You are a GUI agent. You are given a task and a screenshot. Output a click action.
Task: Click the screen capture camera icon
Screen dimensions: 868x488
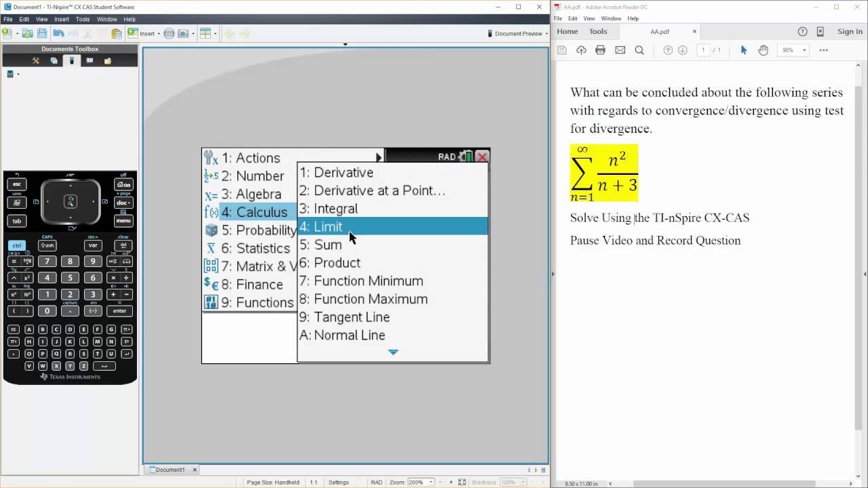[183, 33]
